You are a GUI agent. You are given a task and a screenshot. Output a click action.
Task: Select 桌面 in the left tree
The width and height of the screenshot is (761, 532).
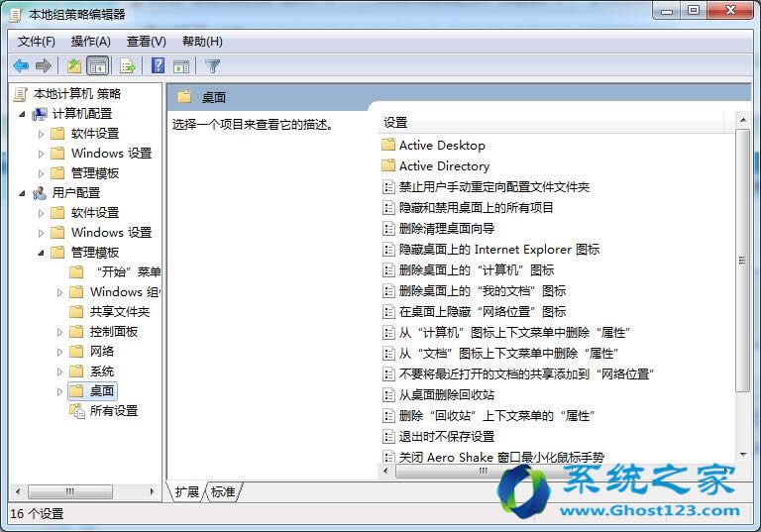click(x=102, y=391)
